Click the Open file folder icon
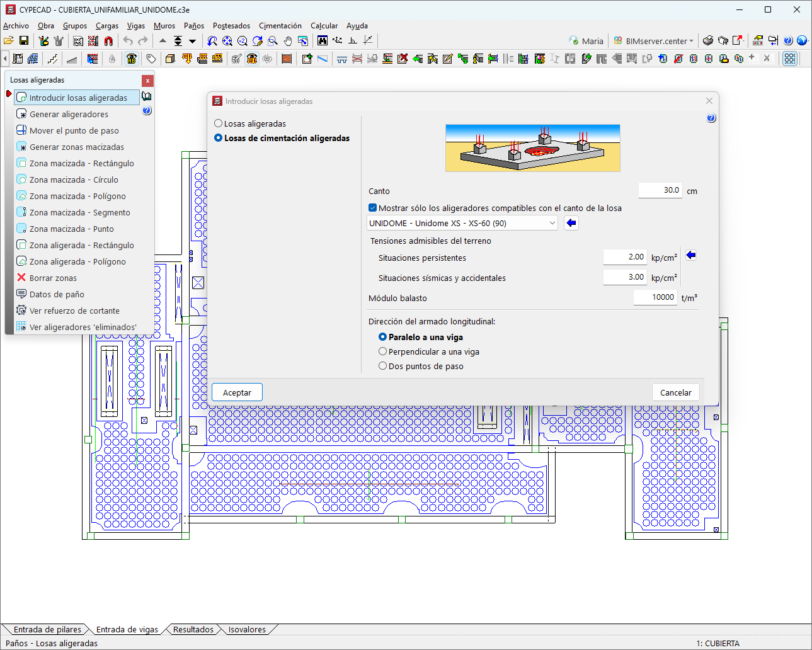 (x=9, y=41)
